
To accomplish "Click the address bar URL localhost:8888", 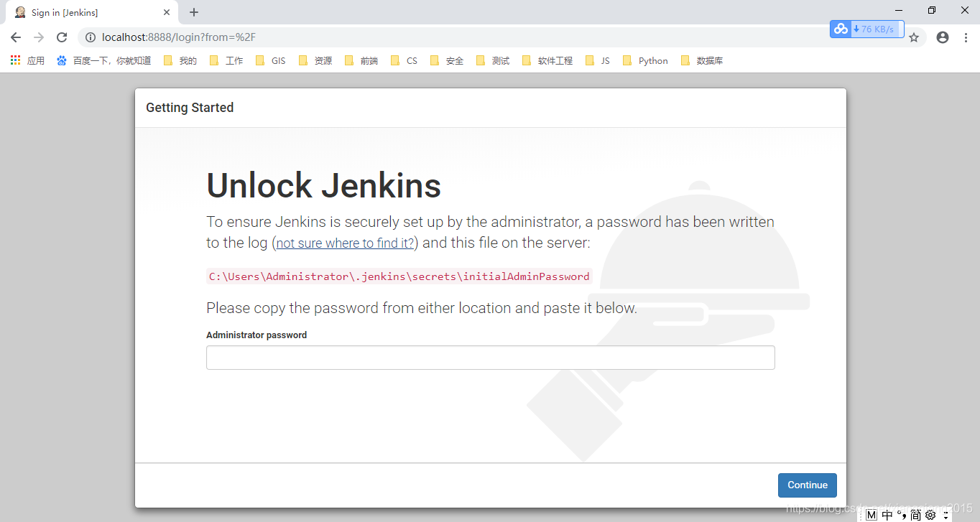I will 179,37.
